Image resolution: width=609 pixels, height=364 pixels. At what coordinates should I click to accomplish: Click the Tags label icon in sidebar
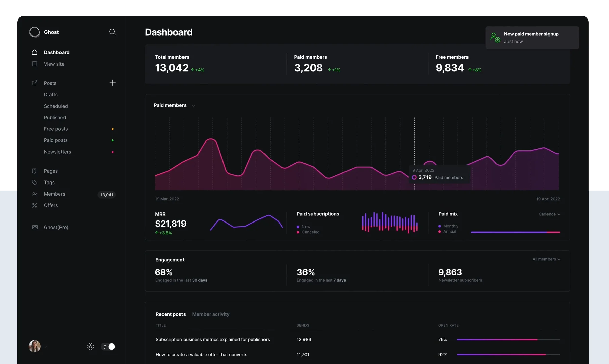pyautogui.click(x=34, y=183)
